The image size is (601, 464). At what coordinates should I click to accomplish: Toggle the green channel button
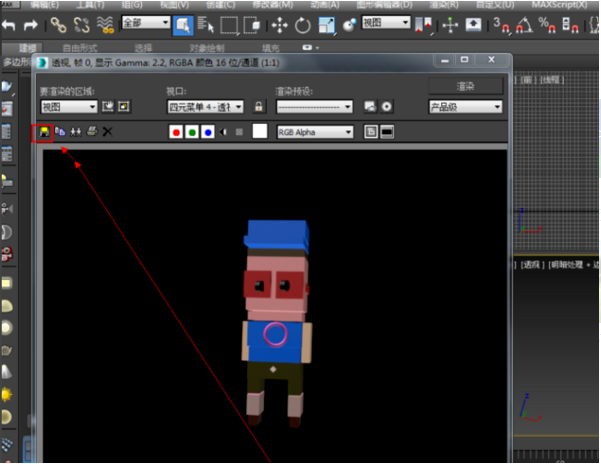tap(192, 132)
